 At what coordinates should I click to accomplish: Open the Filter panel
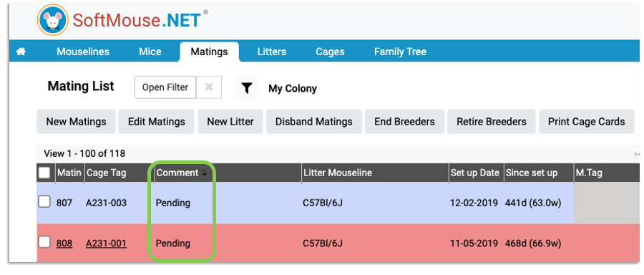tap(165, 87)
